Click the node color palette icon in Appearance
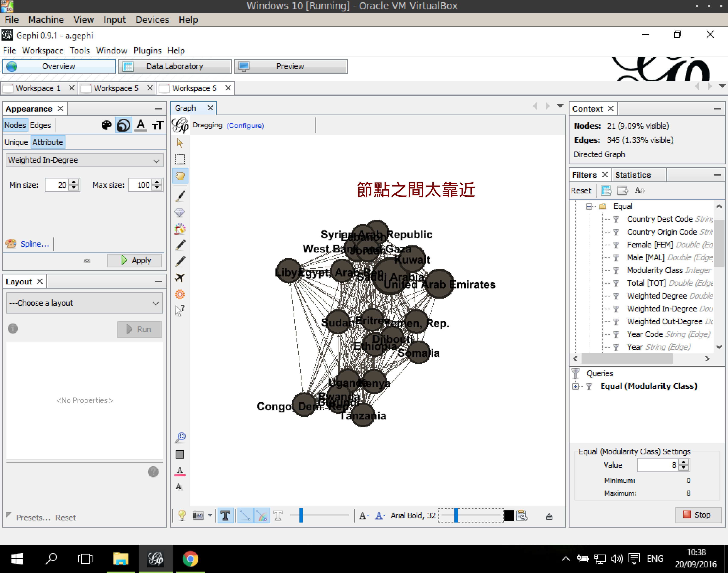Image resolution: width=728 pixels, height=573 pixels. pyautogui.click(x=107, y=125)
